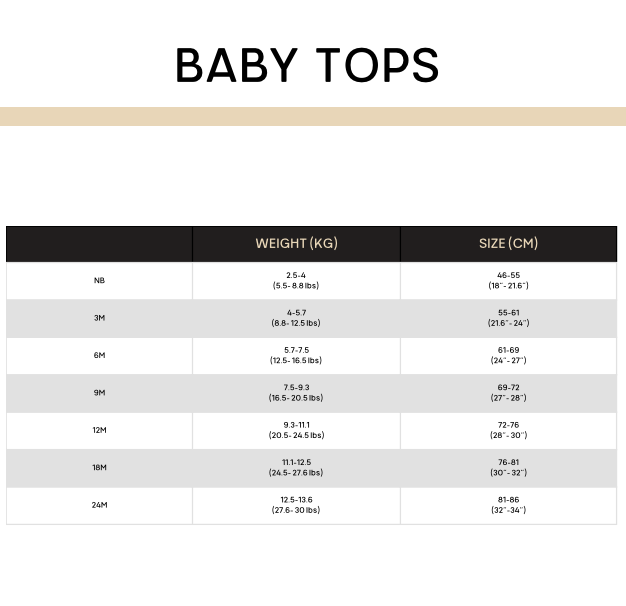The width and height of the screenshot is (626, 606).
Task: Select the 61-69 size cell
Action: tap(509, 355)
